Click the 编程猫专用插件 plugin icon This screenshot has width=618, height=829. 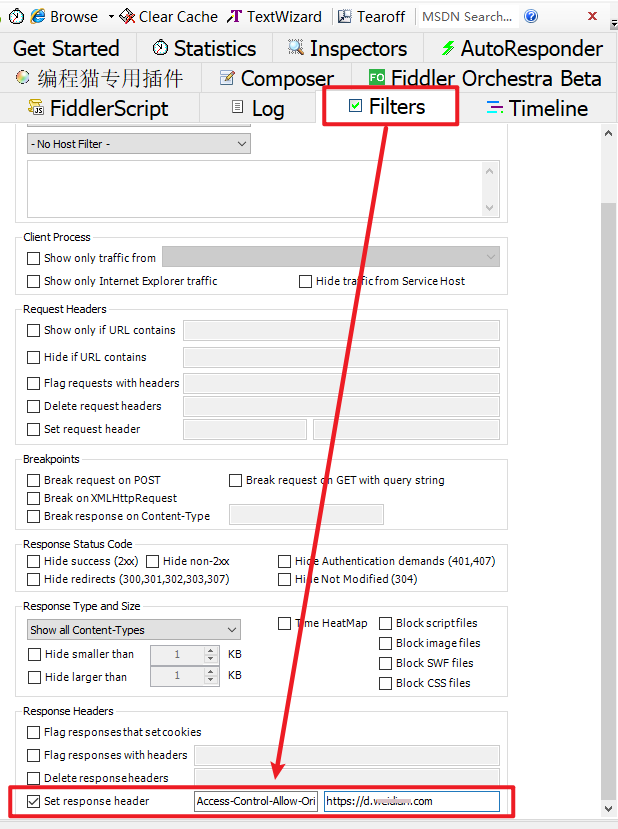coord(23,78)
